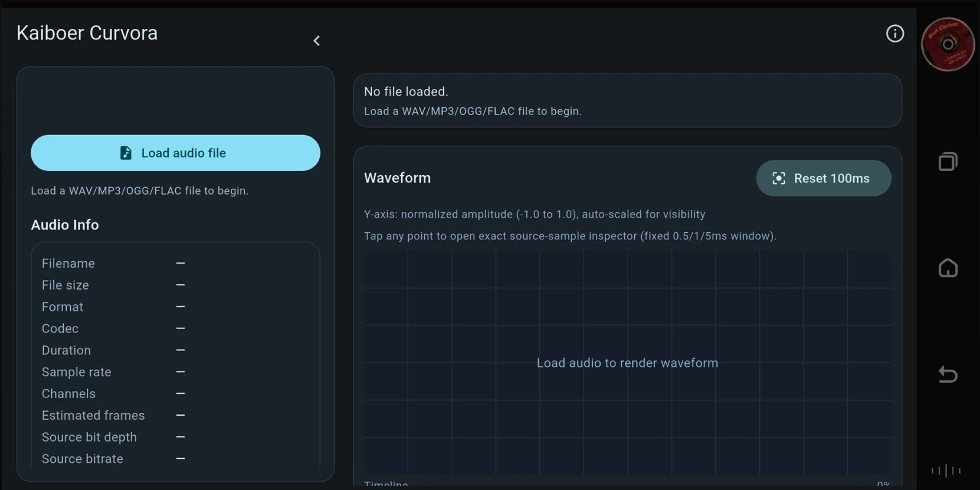Click the hint text under Load audio file button
Image resolution: width=980 pixels, height=490 pixels.
point(140,190)
